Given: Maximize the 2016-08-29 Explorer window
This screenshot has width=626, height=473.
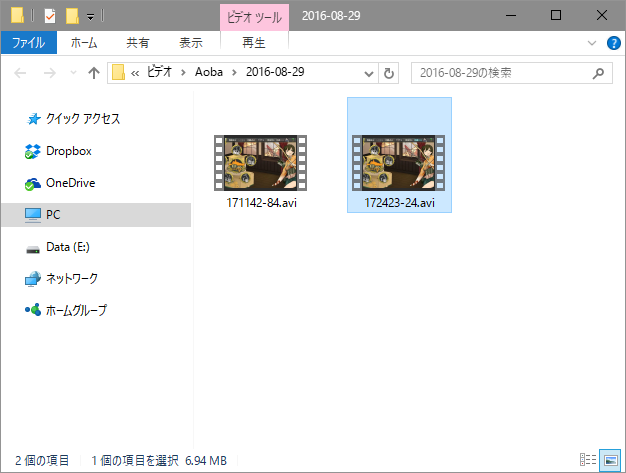Looking at the screenshot, I should click(x=556, y=16).
